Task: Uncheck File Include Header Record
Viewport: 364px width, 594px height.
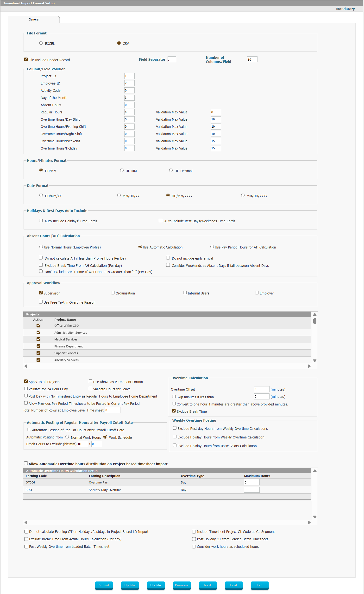Action: point(26,59)
